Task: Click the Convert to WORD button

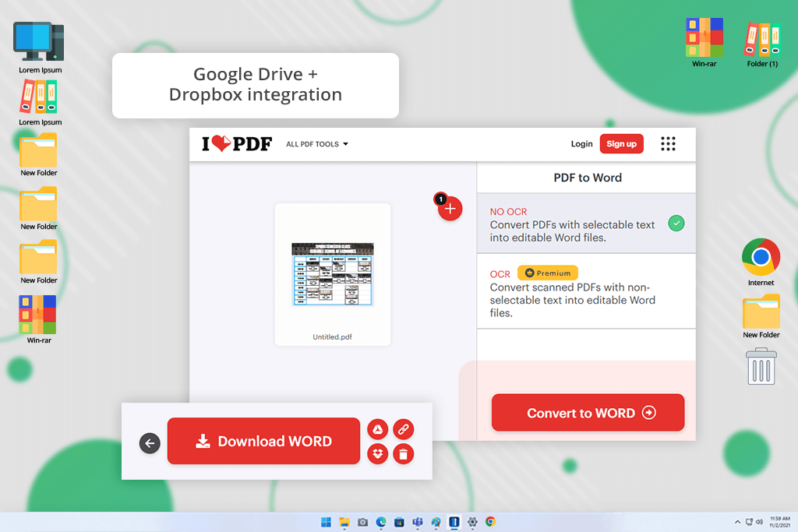Action: pyautogui.click(x=588, y=413)
